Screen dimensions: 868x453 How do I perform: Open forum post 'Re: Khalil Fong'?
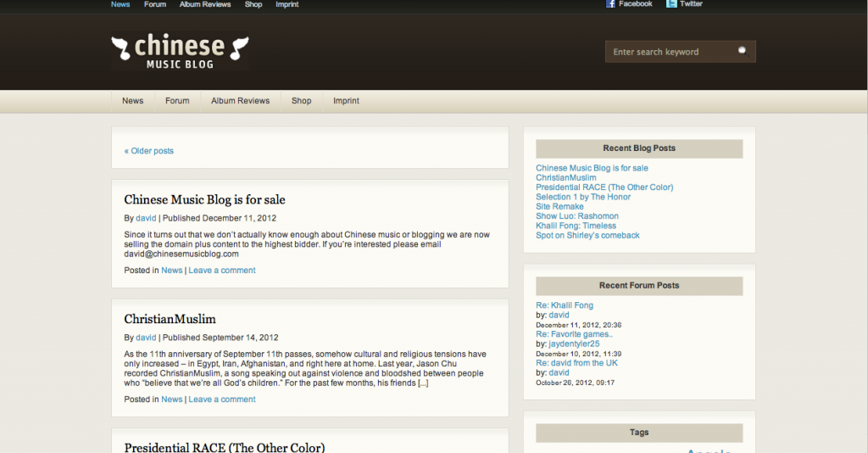pyautogui.click(x=564, y=305)
